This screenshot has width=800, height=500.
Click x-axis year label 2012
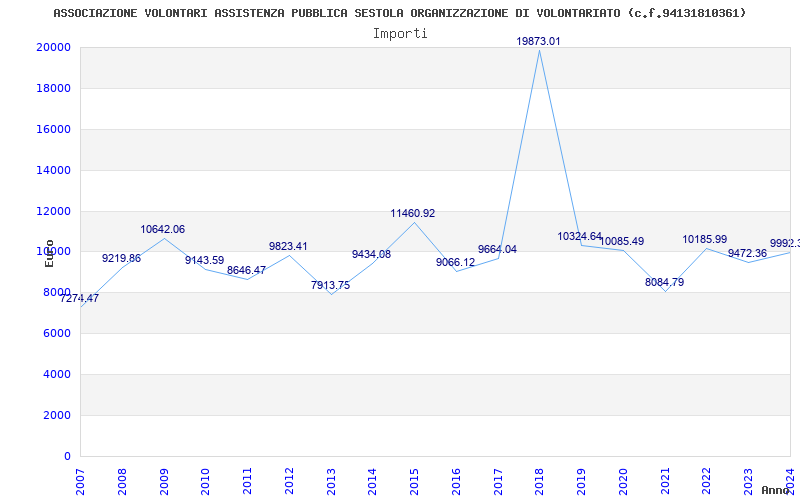click(289, 482)
